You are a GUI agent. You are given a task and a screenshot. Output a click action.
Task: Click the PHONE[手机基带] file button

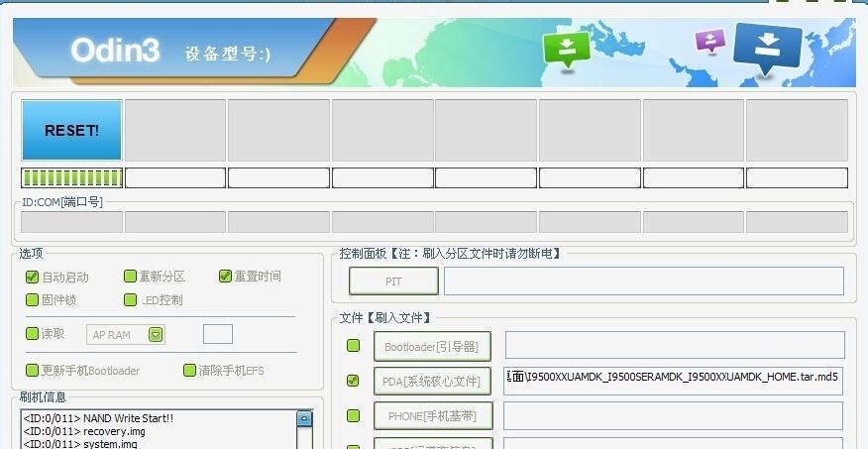pos(433,415)
